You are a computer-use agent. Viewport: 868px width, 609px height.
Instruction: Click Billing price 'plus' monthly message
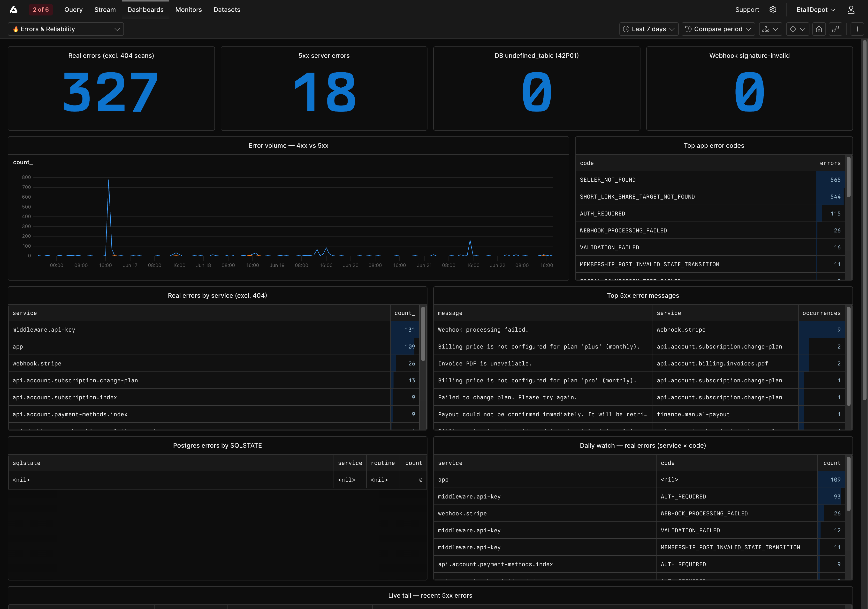[x=539, y=346]
